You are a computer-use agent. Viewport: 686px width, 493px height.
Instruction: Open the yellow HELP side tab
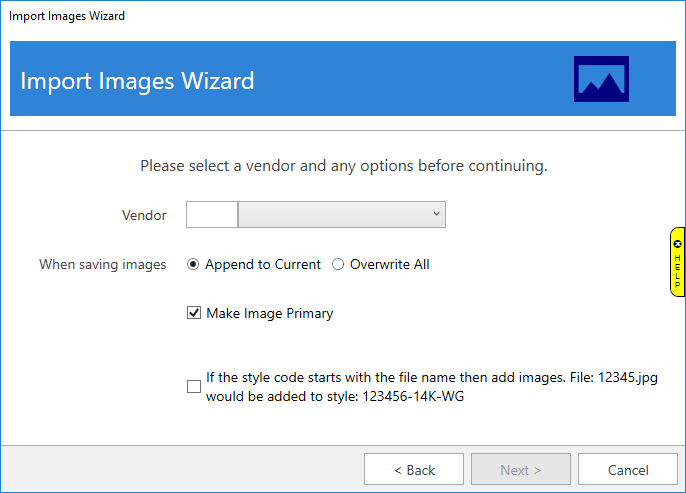coord(677,268)
